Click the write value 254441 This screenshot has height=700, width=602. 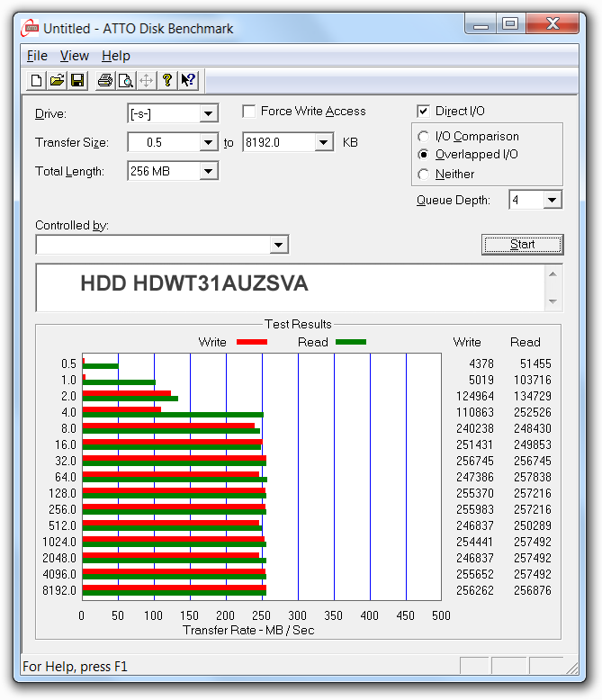pos(475,542)
